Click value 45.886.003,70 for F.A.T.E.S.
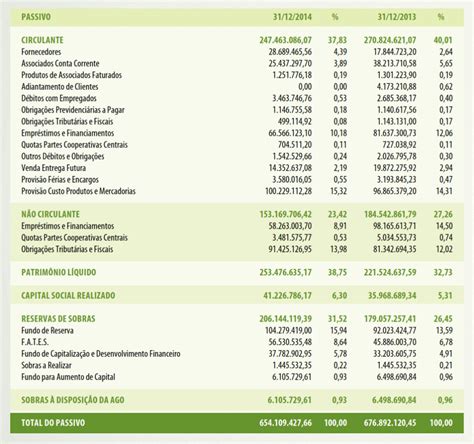 coord(395,342)
